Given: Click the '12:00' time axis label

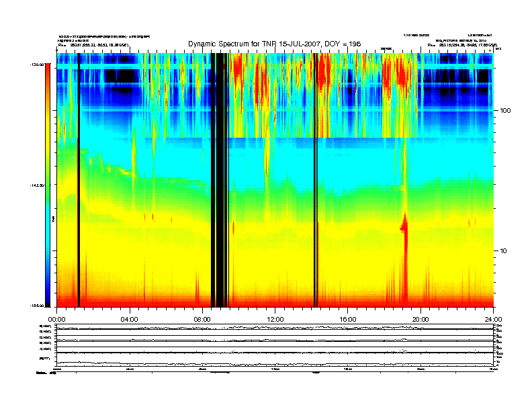Looking at the screenshot, I should pos(275,320).
